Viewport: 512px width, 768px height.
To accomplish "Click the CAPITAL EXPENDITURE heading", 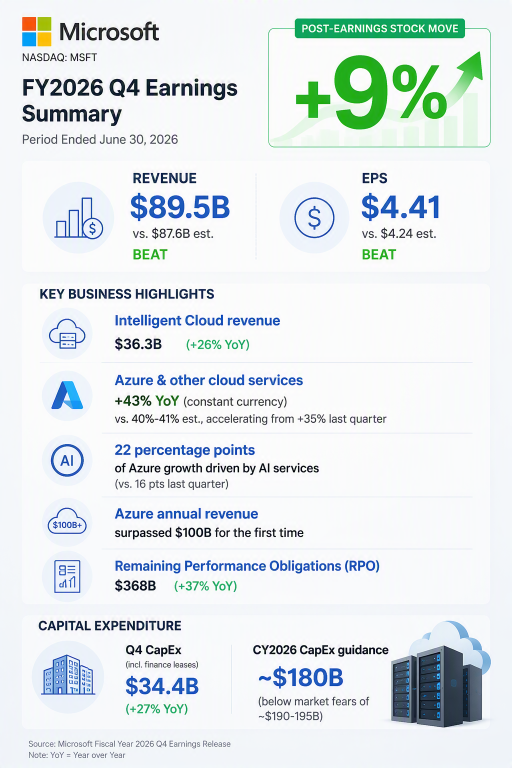I will (110, 626).
